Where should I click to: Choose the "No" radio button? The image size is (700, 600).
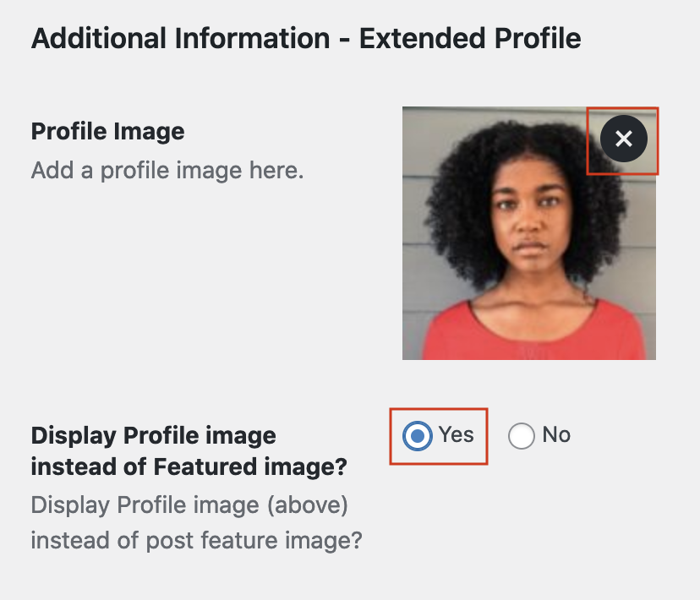pyautogui.click(x=521, y=436)
